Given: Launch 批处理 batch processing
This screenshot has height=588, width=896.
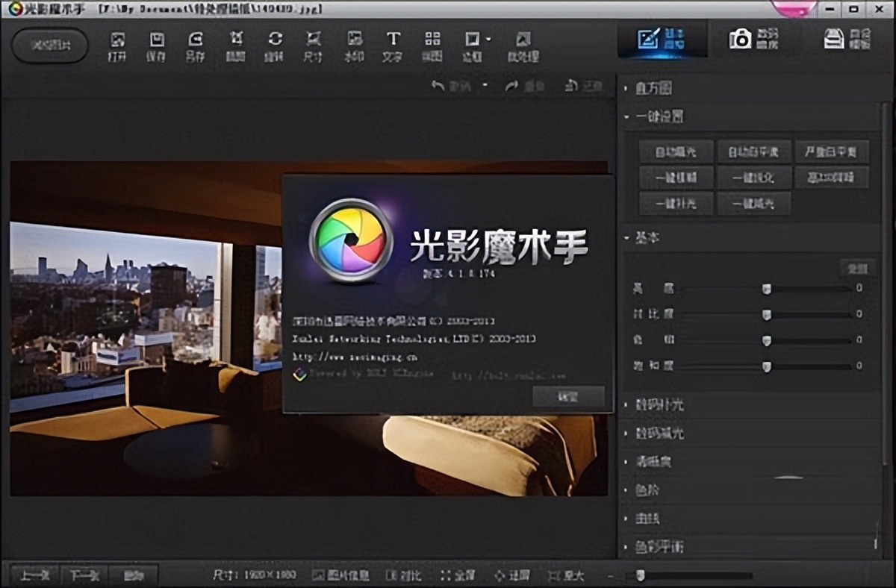Looking at the screenshot, I should pyautogui.click(x=521, y=43).
